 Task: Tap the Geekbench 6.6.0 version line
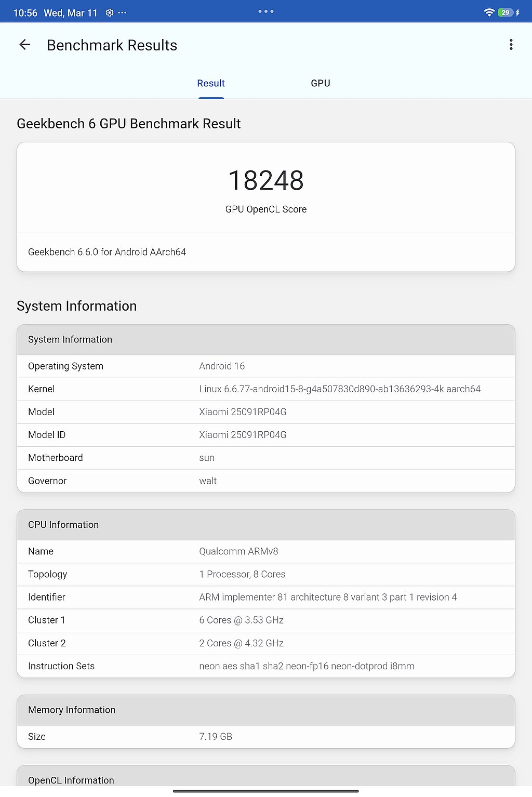[x=107, y=252]
